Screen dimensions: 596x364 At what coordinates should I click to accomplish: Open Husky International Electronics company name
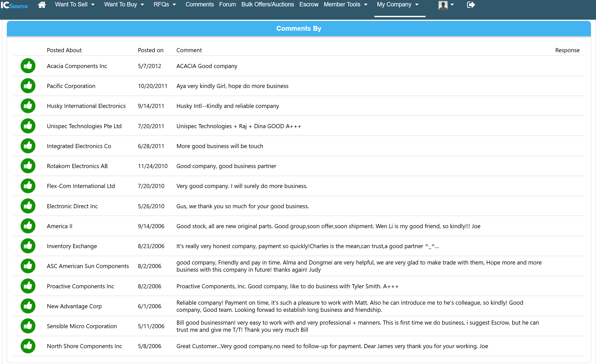point(86,106)
